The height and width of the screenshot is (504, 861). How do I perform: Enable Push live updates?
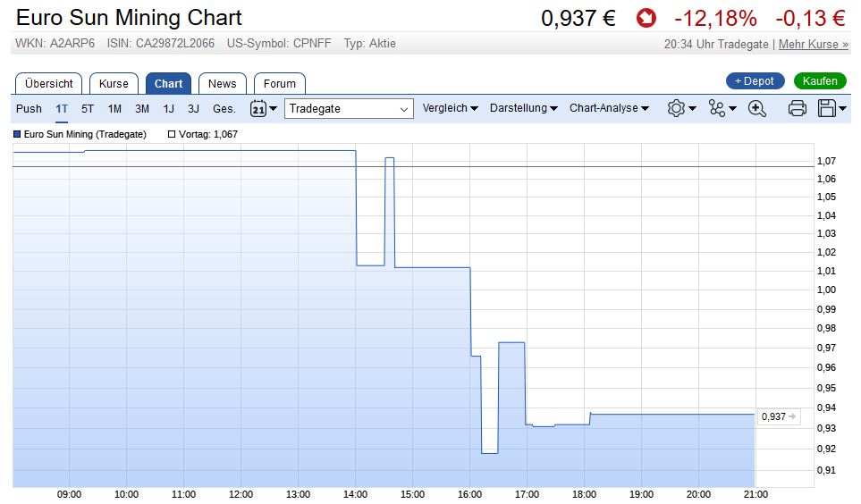[x=29, y=109]
